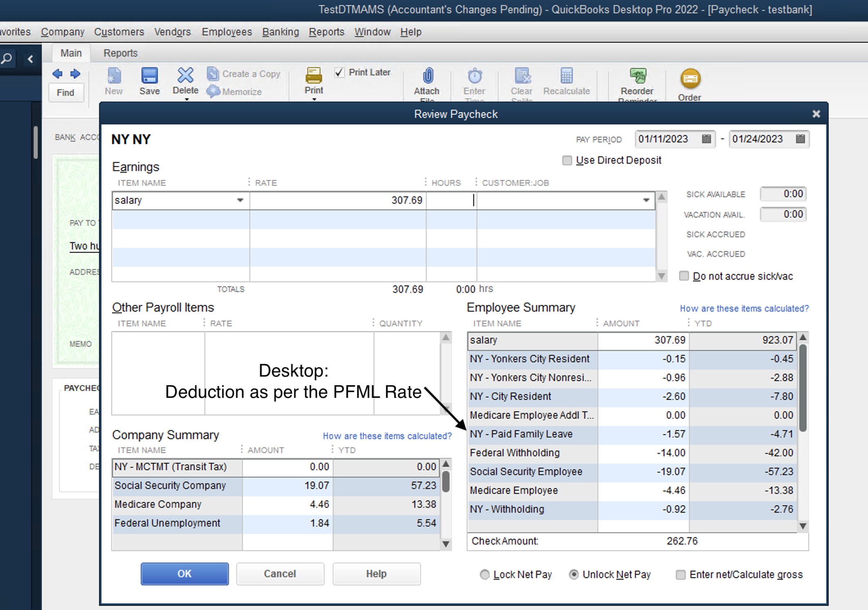Click the Cancel button
The image size is (868, 610).
click(x=280, y=574)
